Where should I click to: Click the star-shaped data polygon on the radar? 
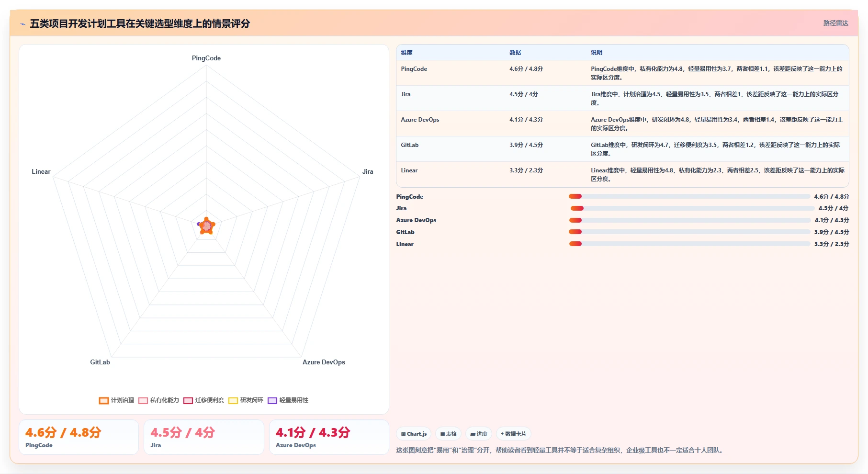[x=206, y=226]
